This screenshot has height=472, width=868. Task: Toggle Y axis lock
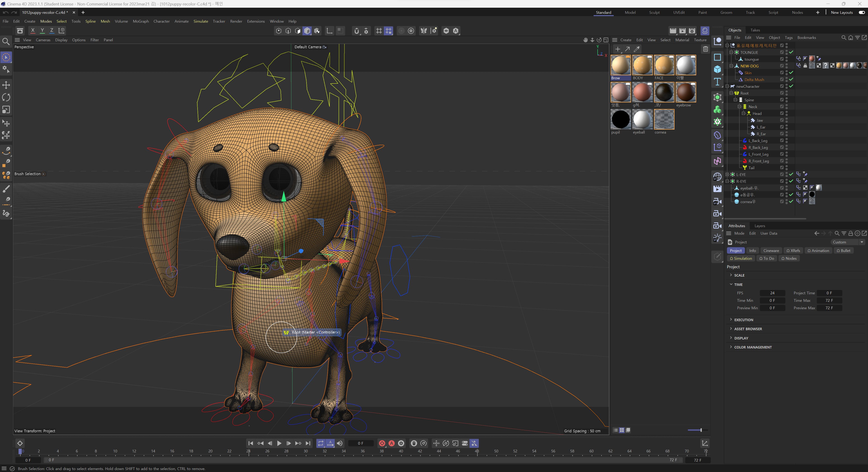pos(42,31)
